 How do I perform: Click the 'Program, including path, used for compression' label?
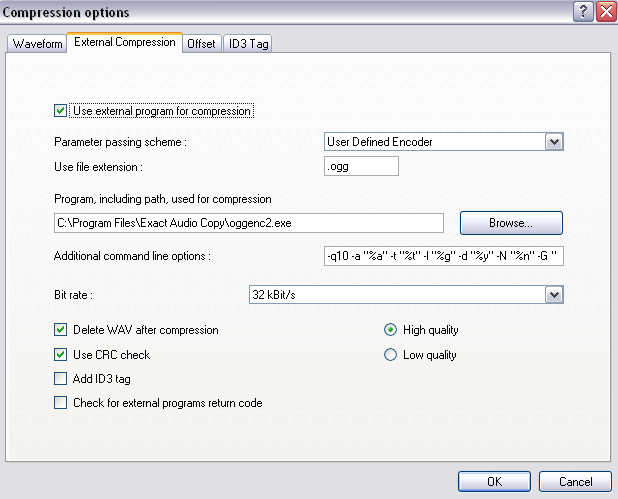163,199
